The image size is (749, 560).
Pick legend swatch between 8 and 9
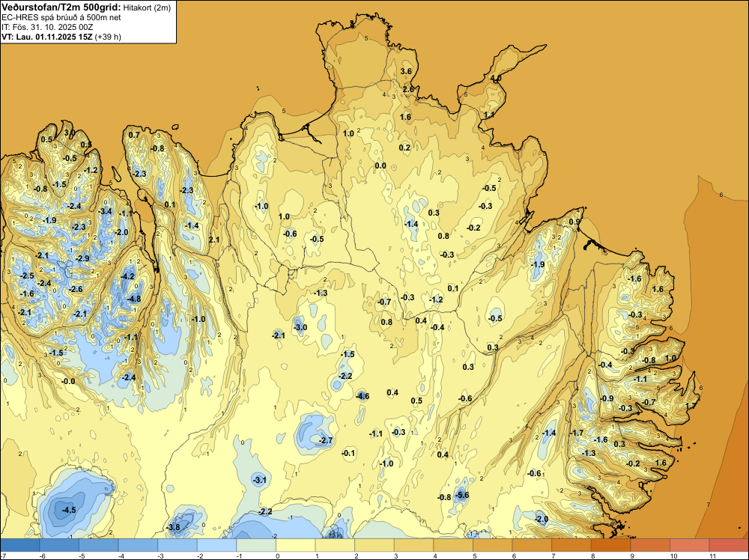610,545
